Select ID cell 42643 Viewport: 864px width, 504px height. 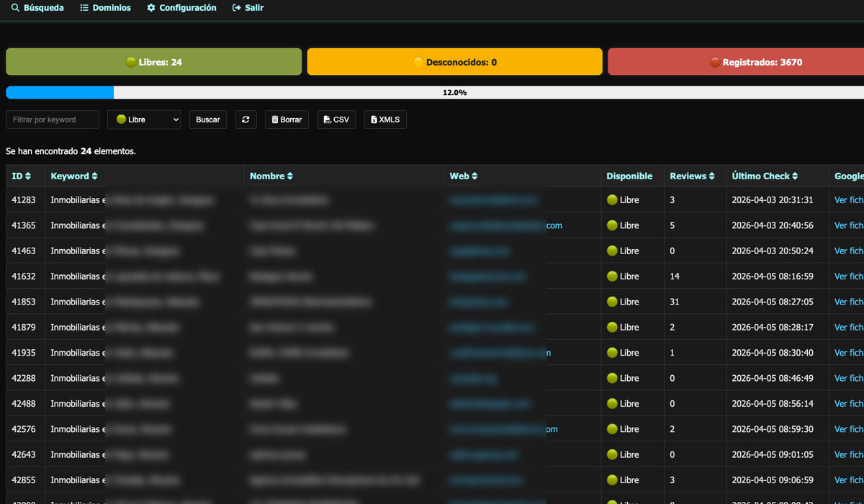[24, 454]
